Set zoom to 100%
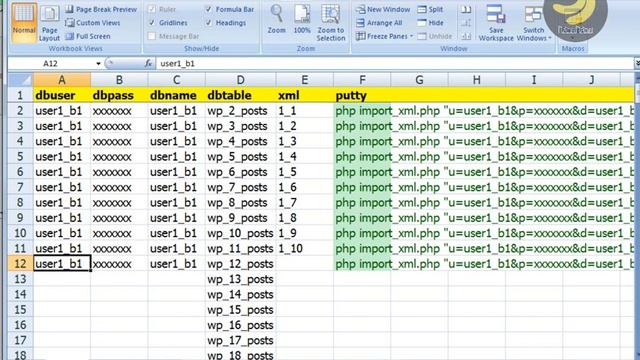 click(x=302, y=20)
